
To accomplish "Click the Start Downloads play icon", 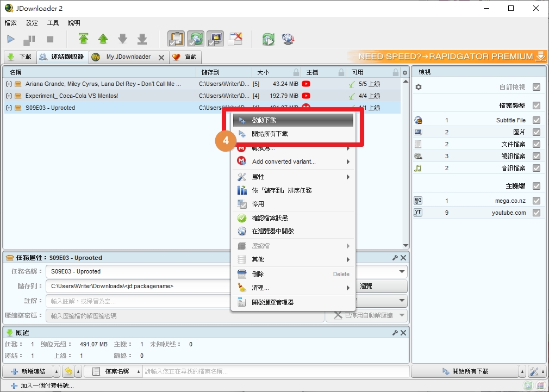I will (11, 39).
